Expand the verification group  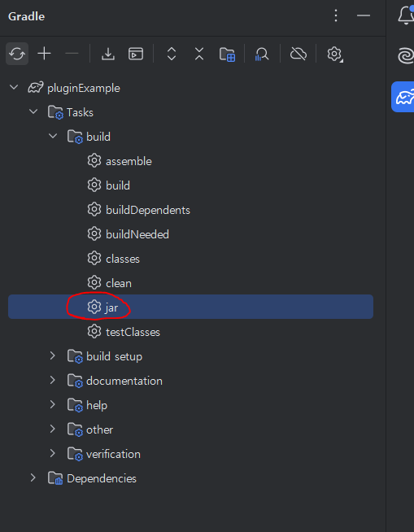point(53,453)
